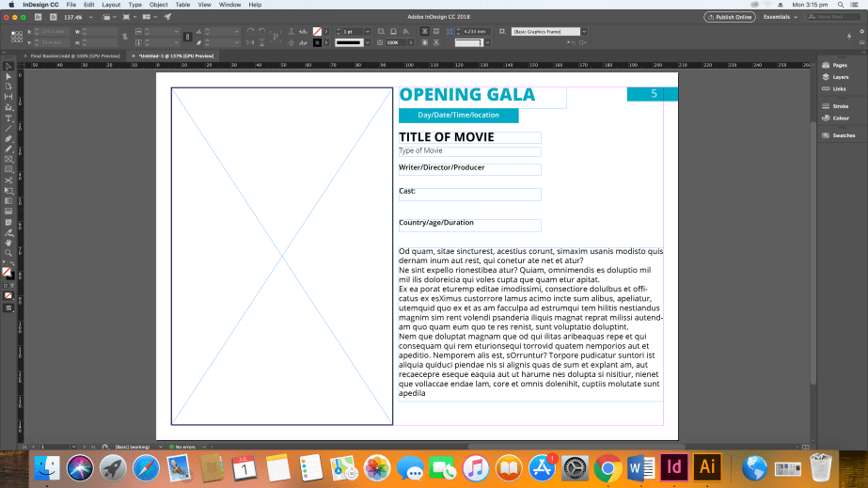Switch to the Final Booklet.indd tab
The width and height of the screenshot is (868, 488).
pyautogui.click(x=74, y=55)
